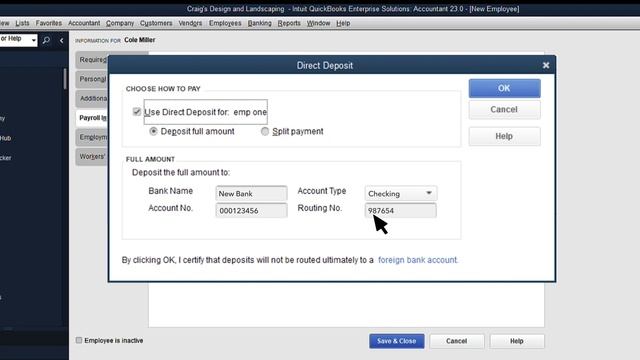Viewport: 640px width, 360px height.
Task: Click the Save & Close button
Action: pos(397,341)
